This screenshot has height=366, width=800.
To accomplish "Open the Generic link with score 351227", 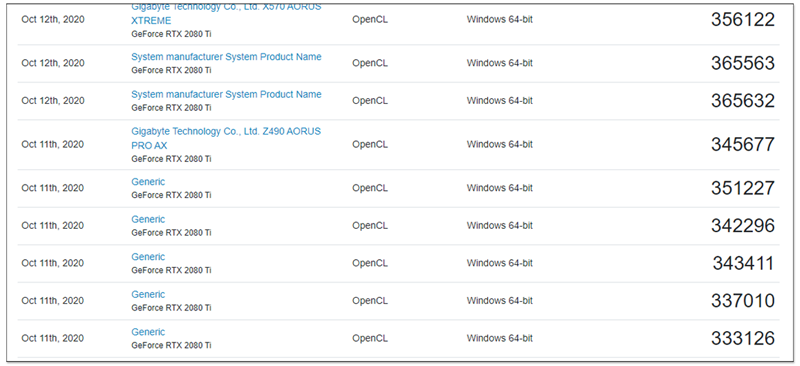I will pos(148,182).
